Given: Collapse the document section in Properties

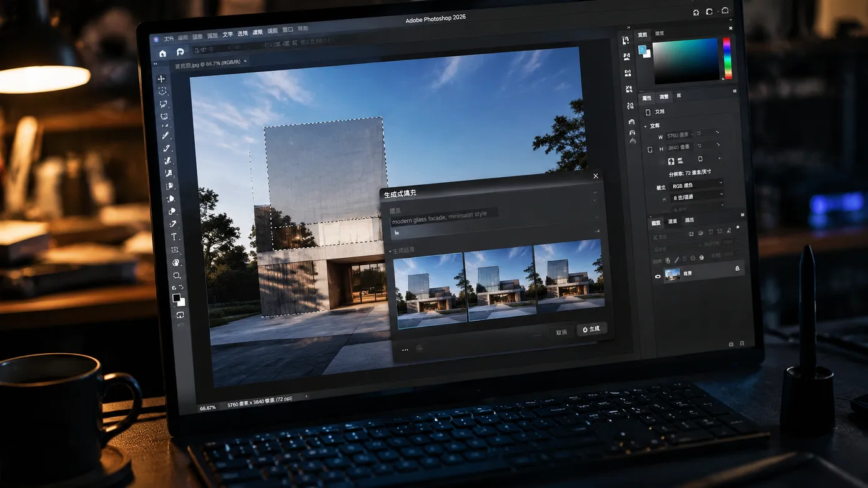Looking at the screenshot, I should coord(645,126).
